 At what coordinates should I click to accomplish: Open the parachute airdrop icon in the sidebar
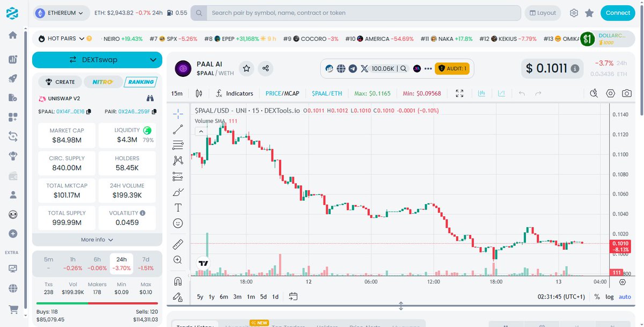13,156
